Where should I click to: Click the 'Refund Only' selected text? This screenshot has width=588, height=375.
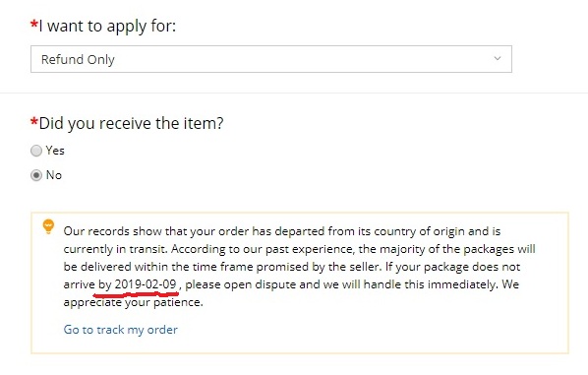coord(78,59)
